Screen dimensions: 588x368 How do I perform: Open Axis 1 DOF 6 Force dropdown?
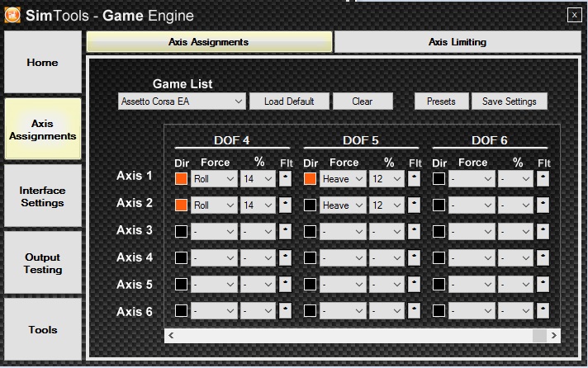tap(472, 179)
